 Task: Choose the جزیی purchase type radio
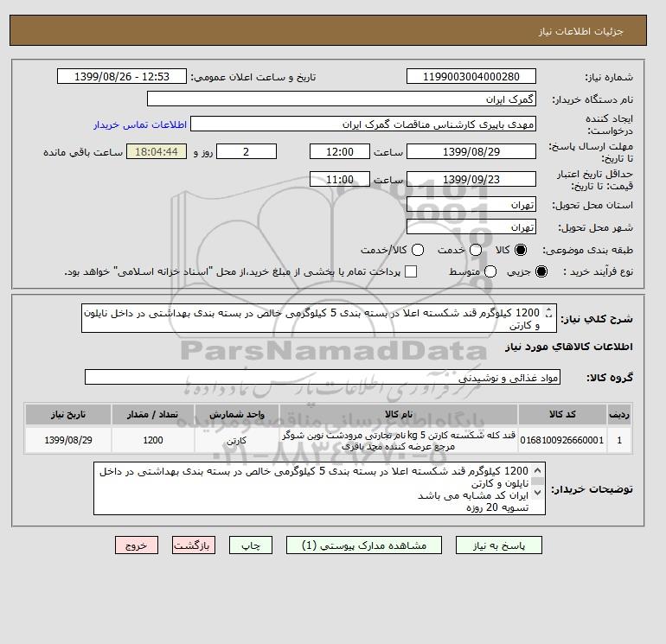point(541,271)
